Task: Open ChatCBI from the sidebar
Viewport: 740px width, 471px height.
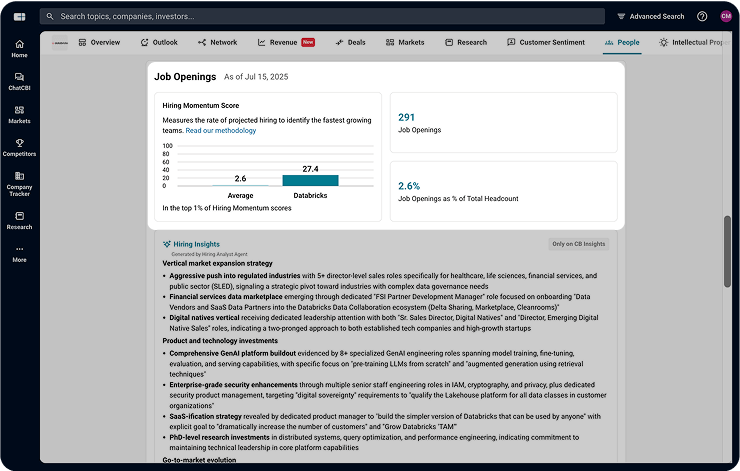Action: (19, 81)
